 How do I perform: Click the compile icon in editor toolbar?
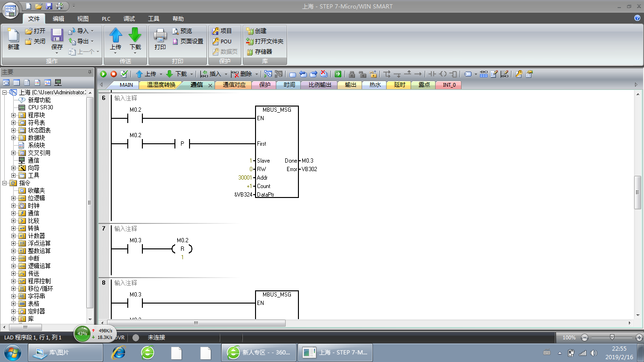124,74
